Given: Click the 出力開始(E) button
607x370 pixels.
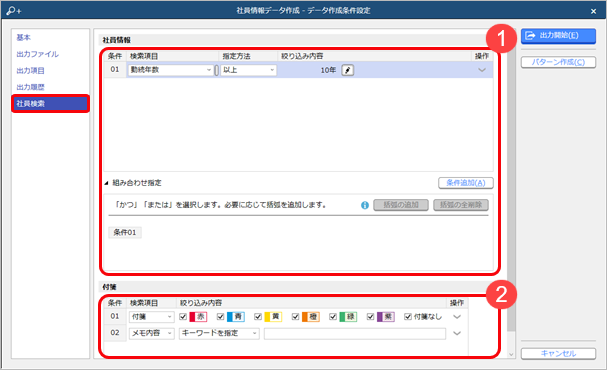Looking at the screenshot, I should point(558,36).
